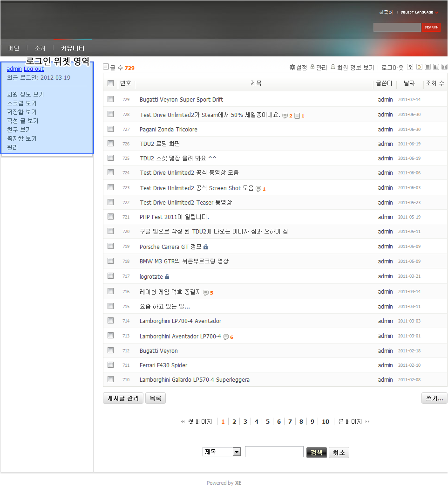448x488 pixels.
Task: Select checkbox for Ferrari F430 Spider
Action: coord(111,365)
